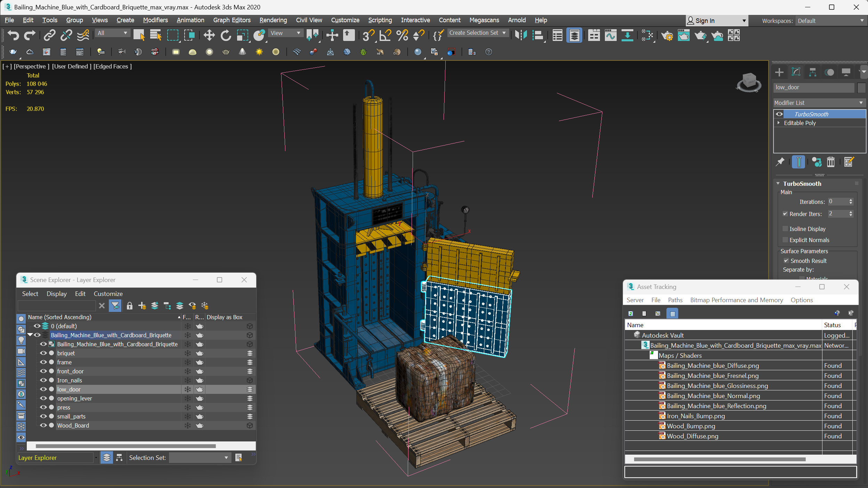
Task: Click the lock icon in Scene Explorer toolbar
Action: click(129, 306)
